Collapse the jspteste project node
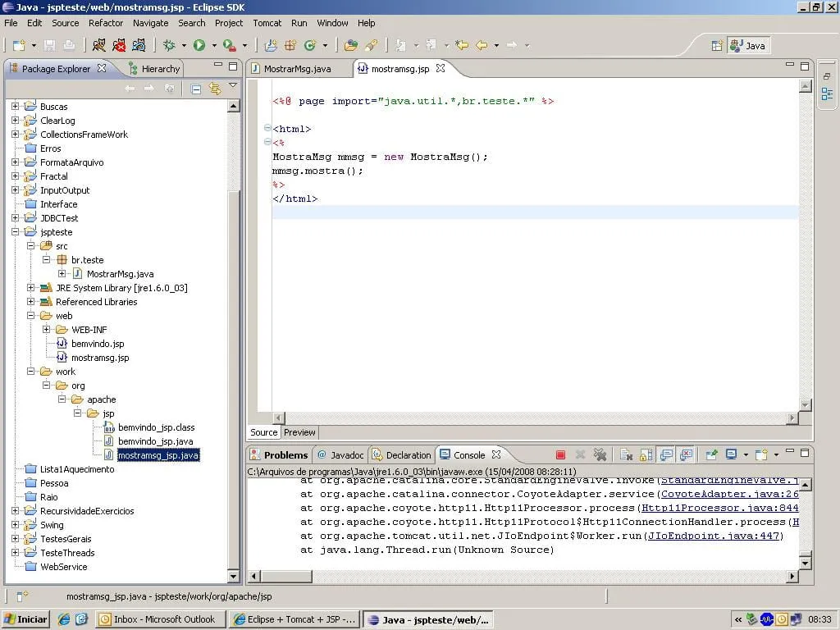The image size is (840, 630). tap(16, 232)
